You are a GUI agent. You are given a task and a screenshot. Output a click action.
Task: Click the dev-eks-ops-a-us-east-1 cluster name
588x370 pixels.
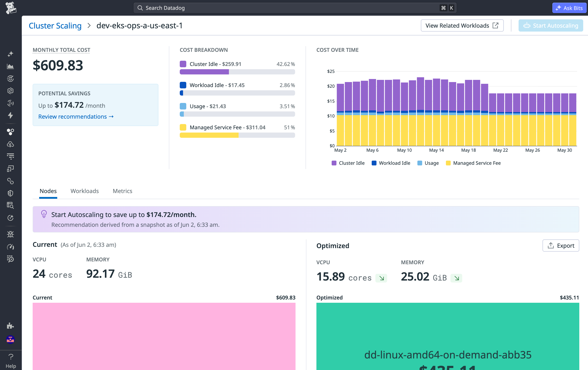point(139,25)
